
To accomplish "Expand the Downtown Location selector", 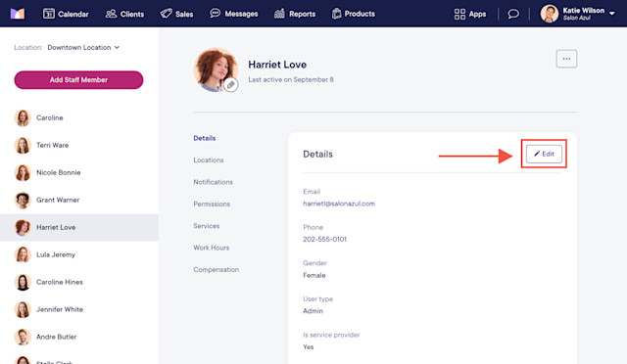I will pyautogui.click(x=83, y=47).
